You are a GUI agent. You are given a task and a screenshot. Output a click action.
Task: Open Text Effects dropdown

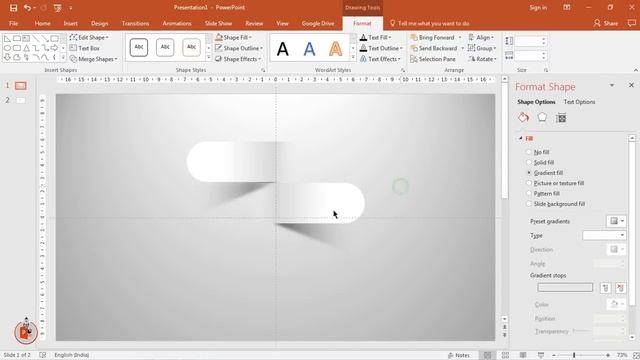[x=380, y=59]
